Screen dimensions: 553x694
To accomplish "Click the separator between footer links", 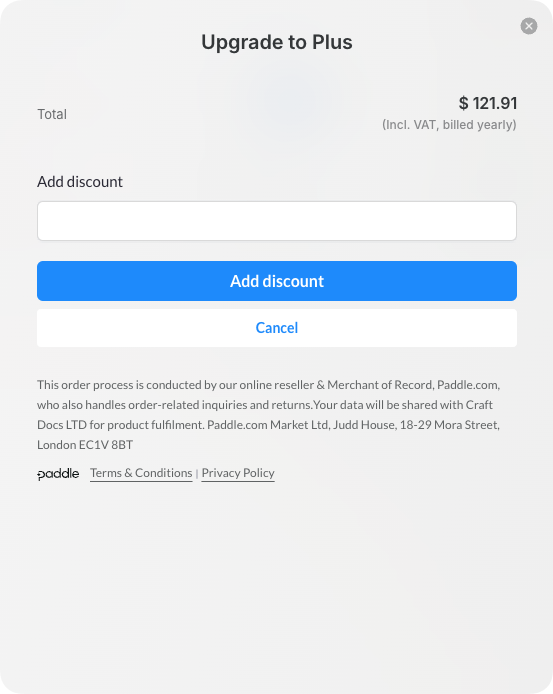I will click(x=197, y=474).
